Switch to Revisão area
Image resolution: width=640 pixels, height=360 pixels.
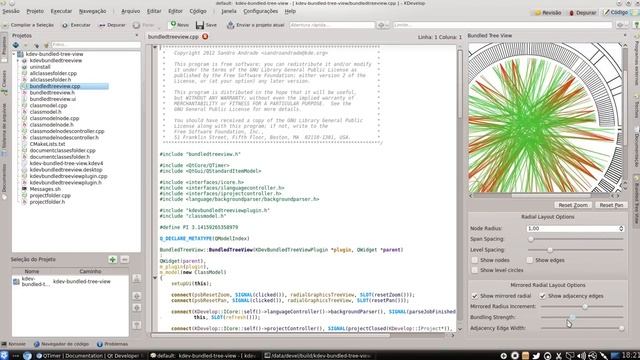(x=548, y=13)
